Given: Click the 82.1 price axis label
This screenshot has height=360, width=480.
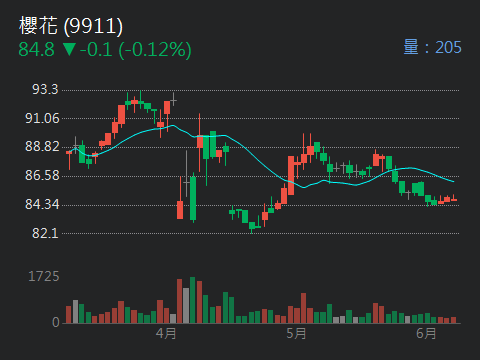Looking at the screenshot, I should coord(45,233).
